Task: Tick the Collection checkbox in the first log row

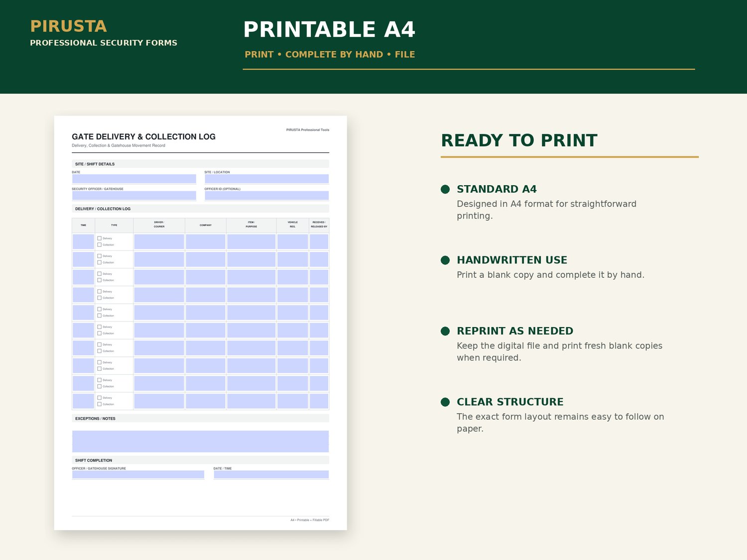Action: pyautogui.click(x=99, y=245)
